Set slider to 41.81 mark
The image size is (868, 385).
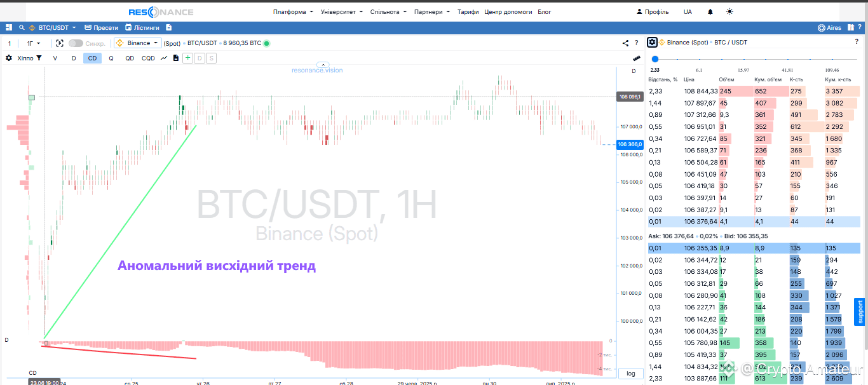pos(788,70)
